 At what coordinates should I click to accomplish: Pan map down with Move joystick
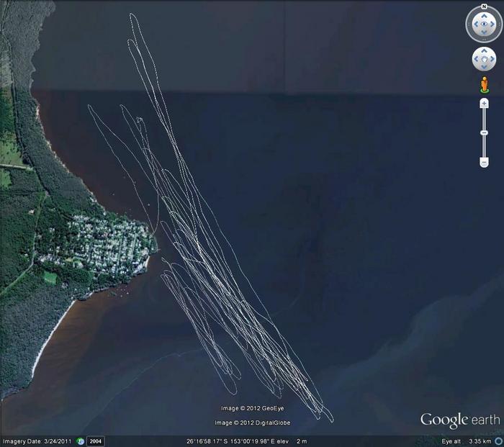(x=484, y=68)
